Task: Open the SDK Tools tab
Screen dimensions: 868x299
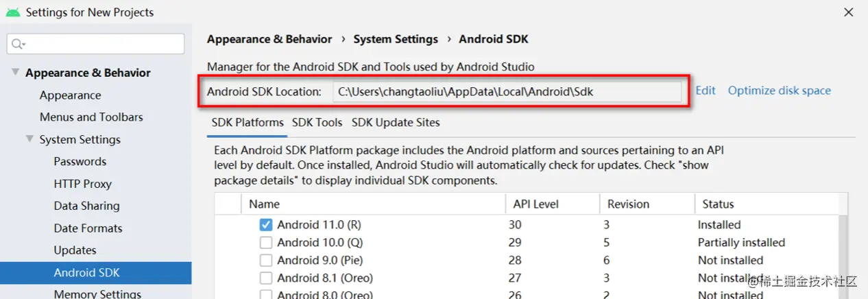Action: point(317,123)
